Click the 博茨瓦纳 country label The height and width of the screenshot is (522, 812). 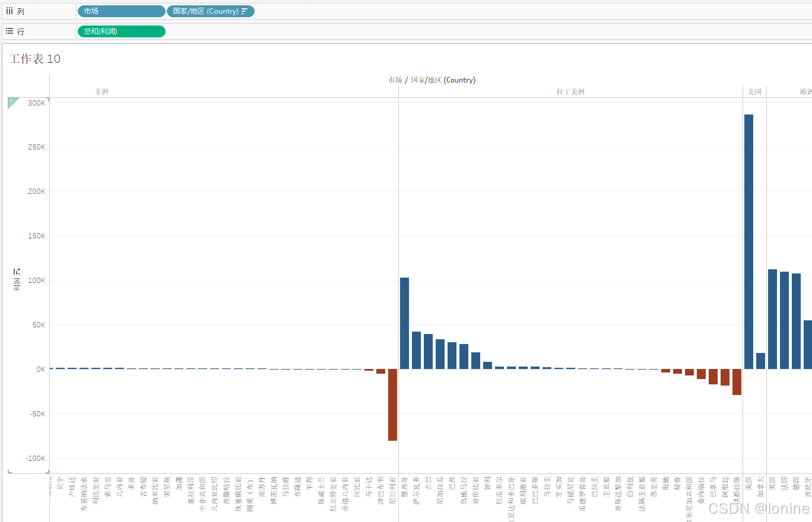tap(274, 489)
